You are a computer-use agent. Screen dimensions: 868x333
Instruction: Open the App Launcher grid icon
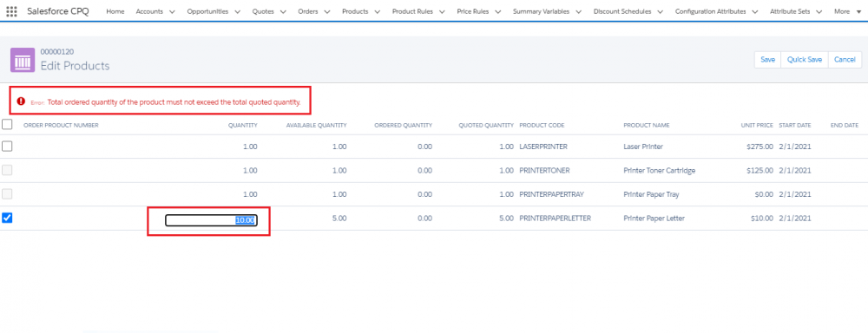tap(11, 11)
